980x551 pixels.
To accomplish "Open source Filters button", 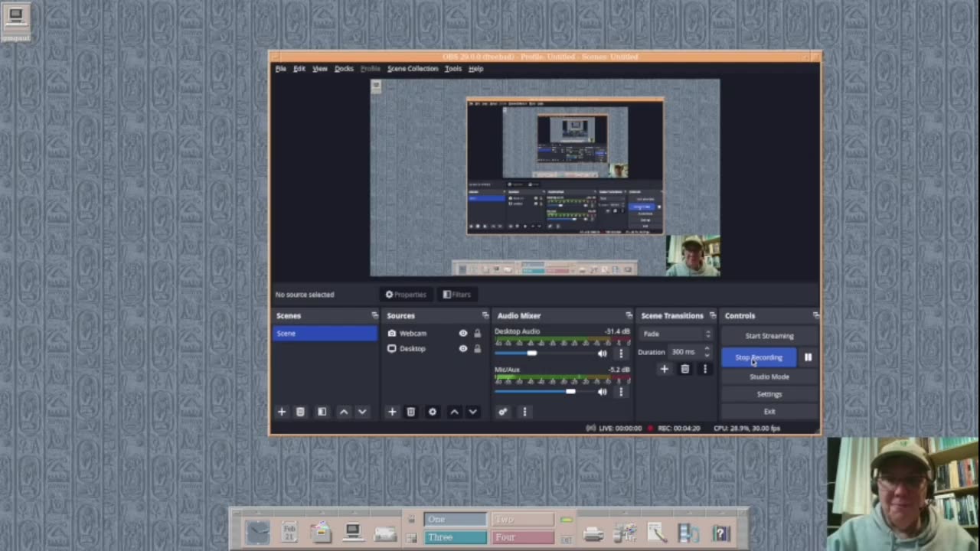I will tap(457, 295).
